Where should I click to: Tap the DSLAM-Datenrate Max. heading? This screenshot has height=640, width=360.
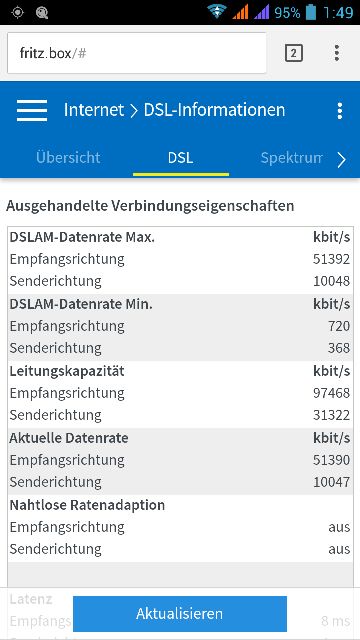82,237
